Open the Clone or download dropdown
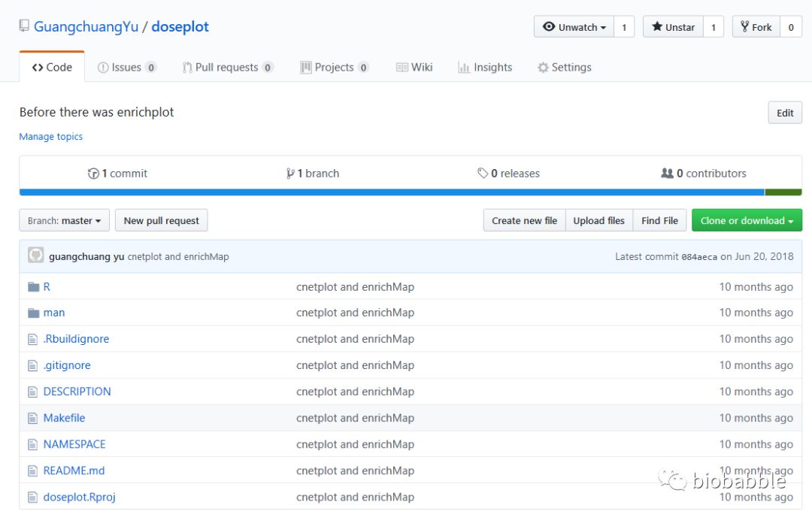Image resolution: width=812 pixels, height=514 pixels. 747,221
